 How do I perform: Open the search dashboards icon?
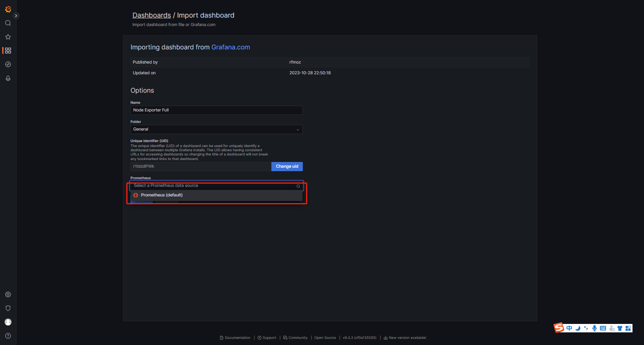tap(8, 23)
